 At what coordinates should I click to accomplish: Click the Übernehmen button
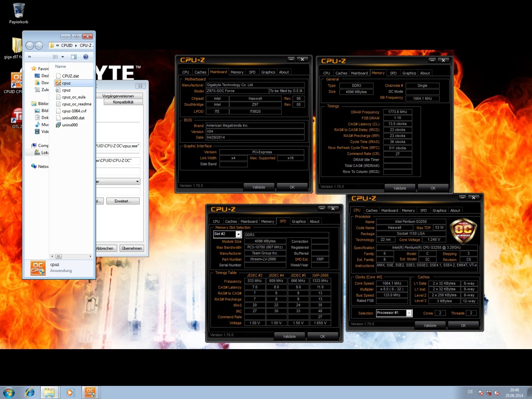(x=132, y=248)
